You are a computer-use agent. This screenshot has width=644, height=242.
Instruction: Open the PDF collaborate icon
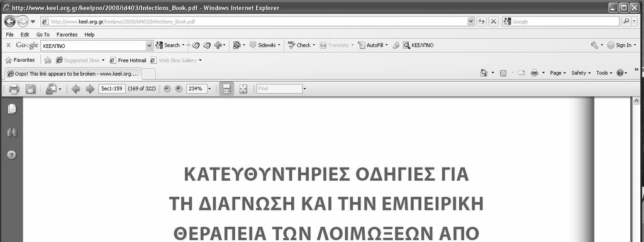[x=52, y=89]
